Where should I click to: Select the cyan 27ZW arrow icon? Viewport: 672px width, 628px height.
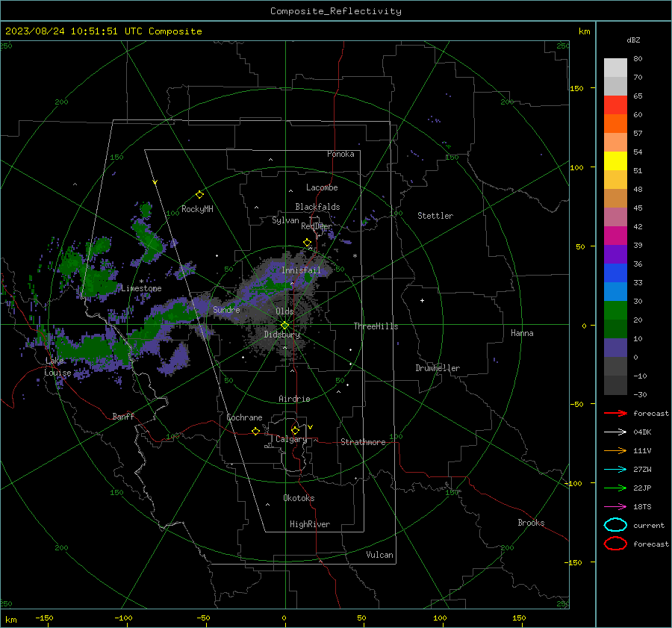click(615, 470)
